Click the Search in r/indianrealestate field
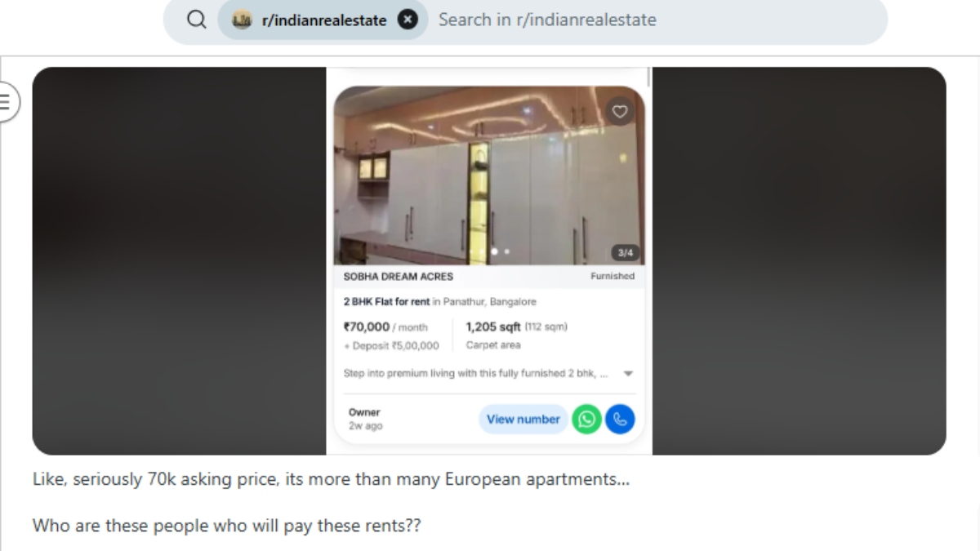This screenshot has width=980, height=551. click(653, 20)
